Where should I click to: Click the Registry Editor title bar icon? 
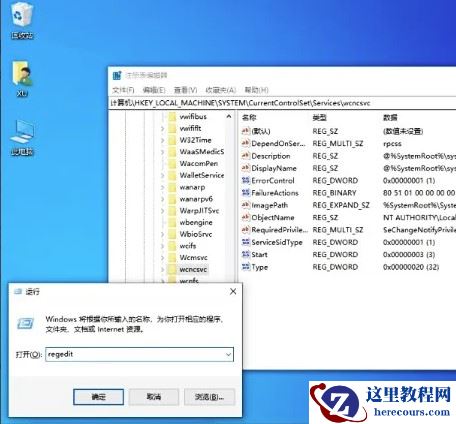(x=117, y=76)
